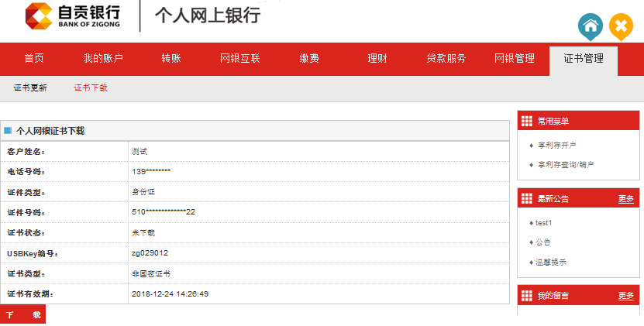Click blue square icon beside 个人网银证书下载
The height and width of the screenshot is (326, 644).
pyautogui.click(x=8, y=131)
